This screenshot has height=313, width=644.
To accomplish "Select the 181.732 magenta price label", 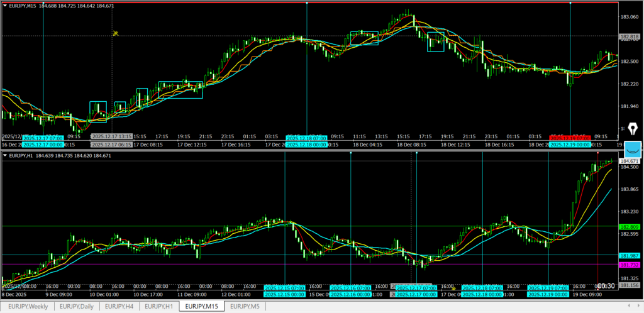I will (x=630, y=265).
